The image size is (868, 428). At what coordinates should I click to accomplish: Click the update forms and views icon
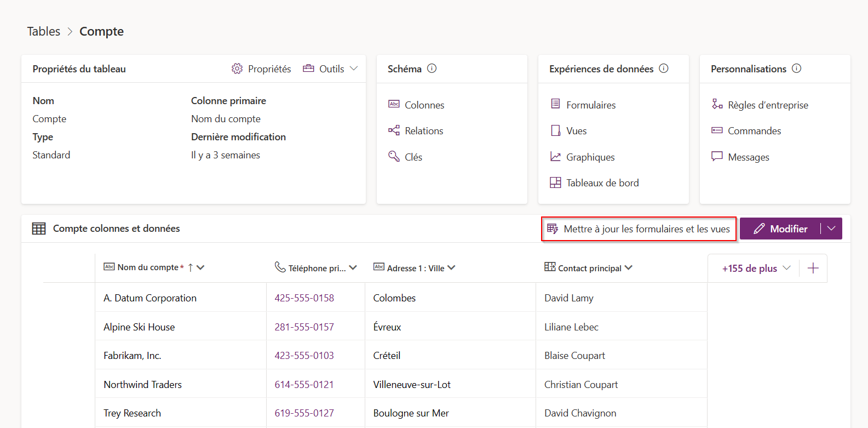(553, 229)
